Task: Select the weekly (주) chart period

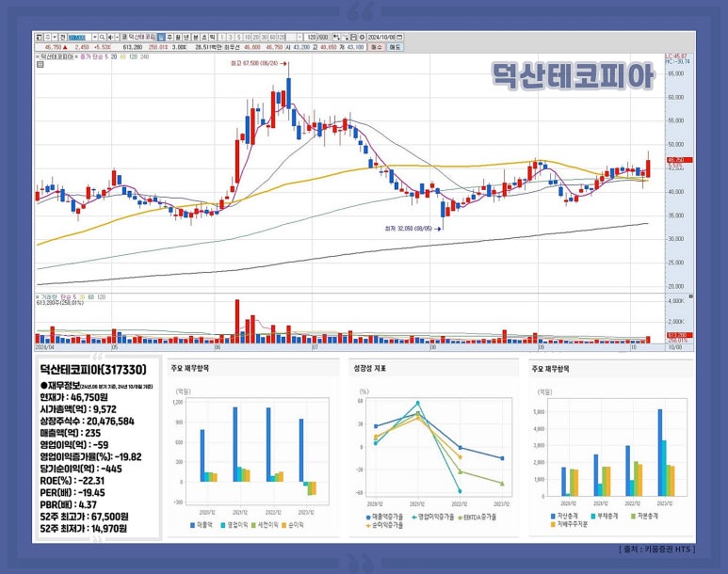Action: (x=170, y=37)
